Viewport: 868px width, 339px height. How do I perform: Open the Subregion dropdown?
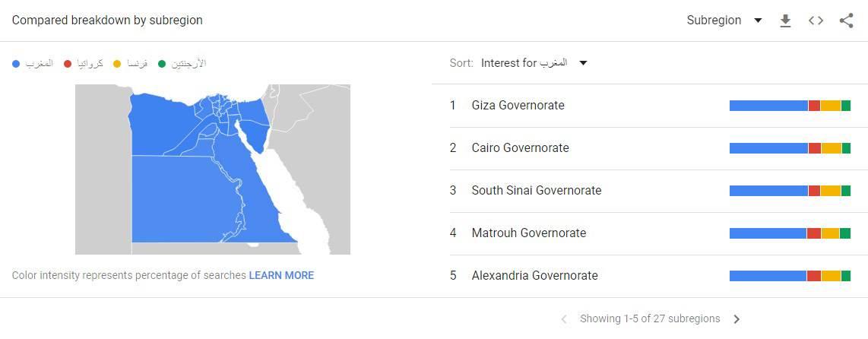tap(724, 21)
